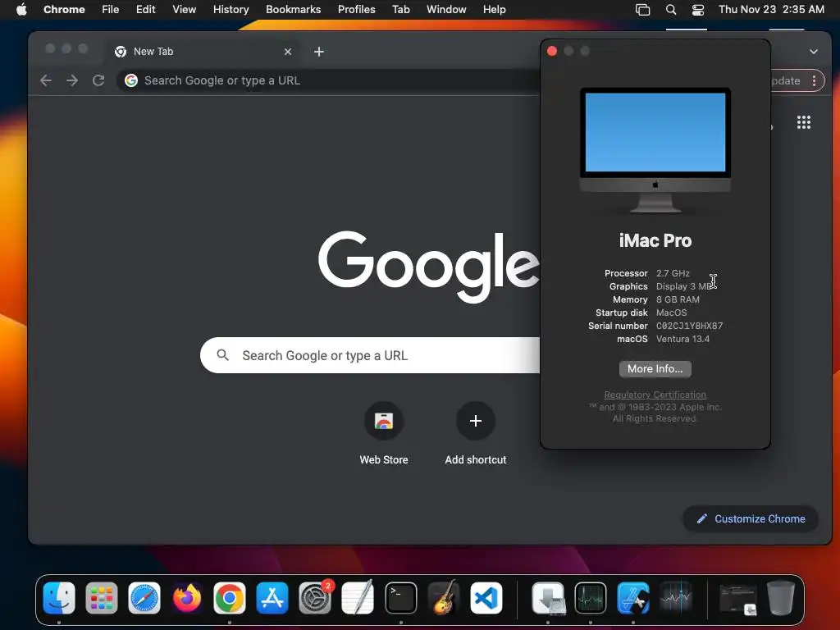
Task: Open the Google apps grid
Action: 804,122
